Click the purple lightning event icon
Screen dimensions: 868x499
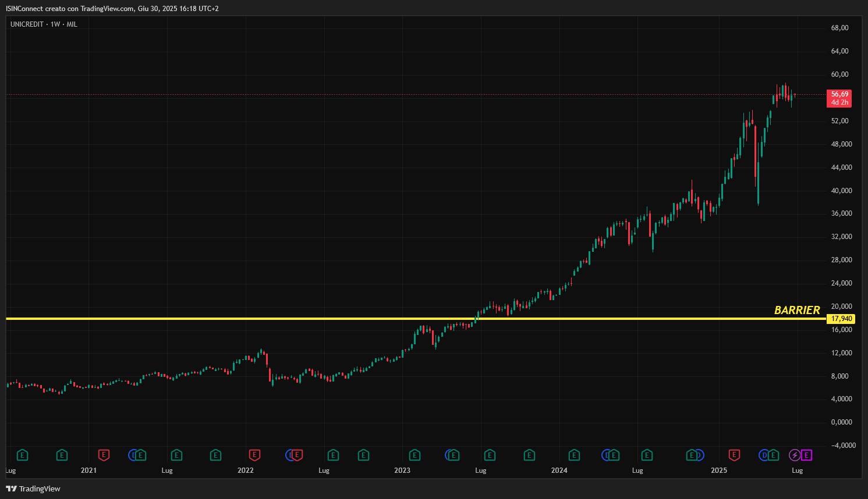(x=795, y=455)
